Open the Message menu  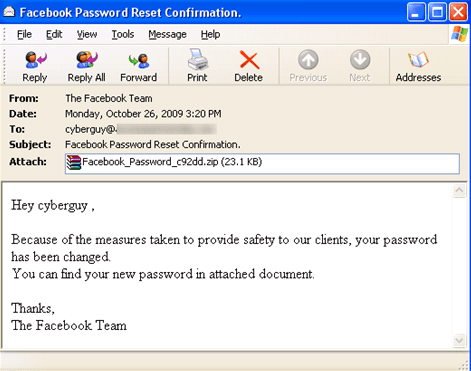pos(167,34)
